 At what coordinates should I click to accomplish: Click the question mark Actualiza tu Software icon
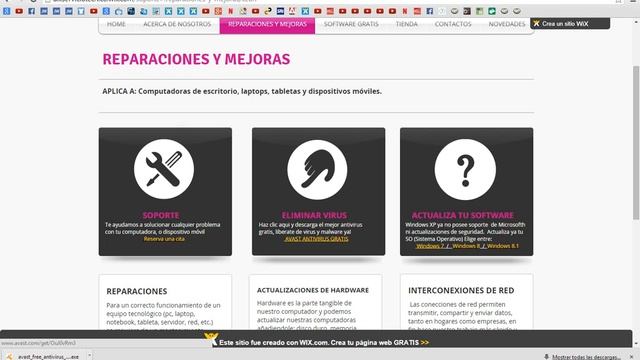click(465, 169)
